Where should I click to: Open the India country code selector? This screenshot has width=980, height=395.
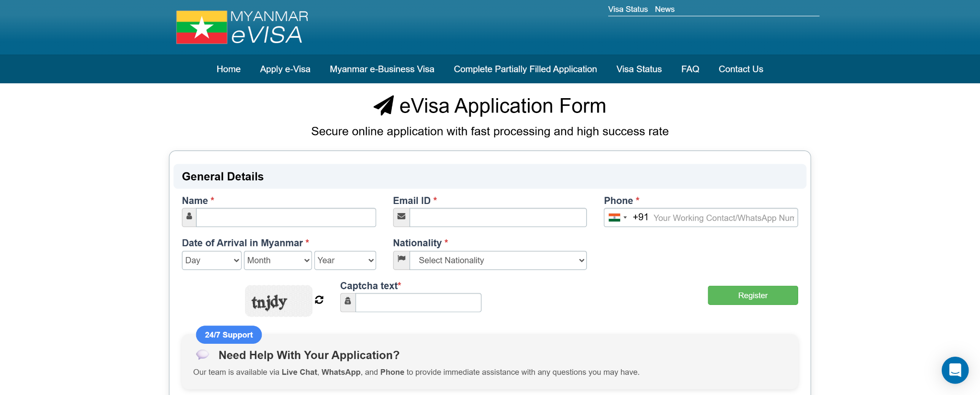tap(618, 217)
